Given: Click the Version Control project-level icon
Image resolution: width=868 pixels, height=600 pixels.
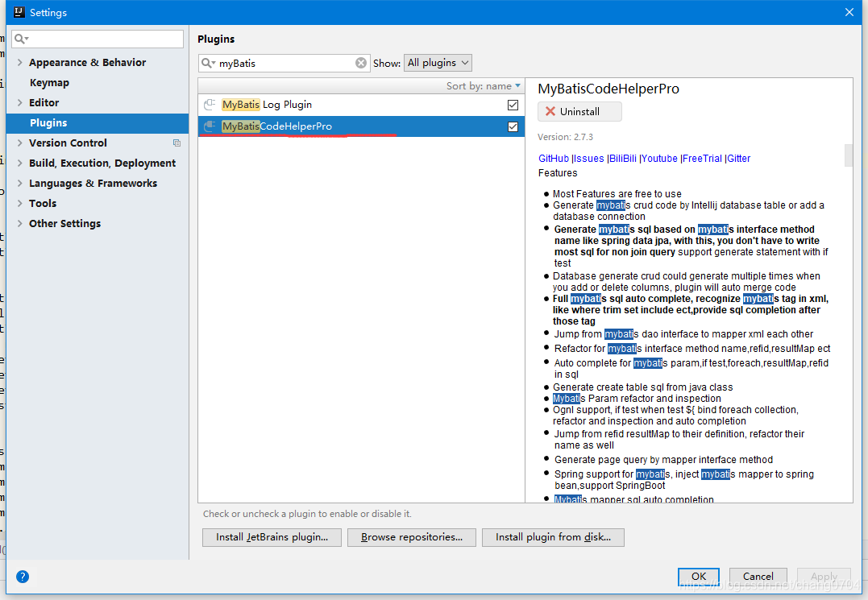Looking at the screenshot, I should (177, 143).
